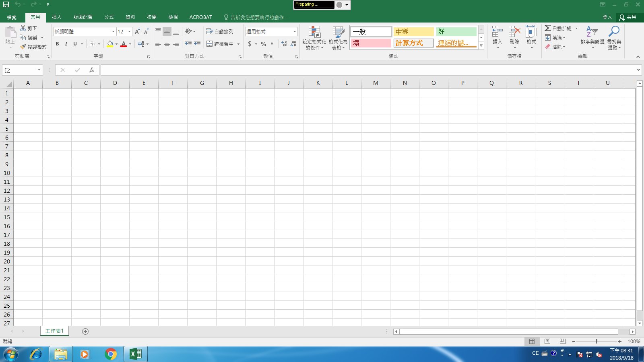Activate Format Painter 複製格式

pos(33,47)
